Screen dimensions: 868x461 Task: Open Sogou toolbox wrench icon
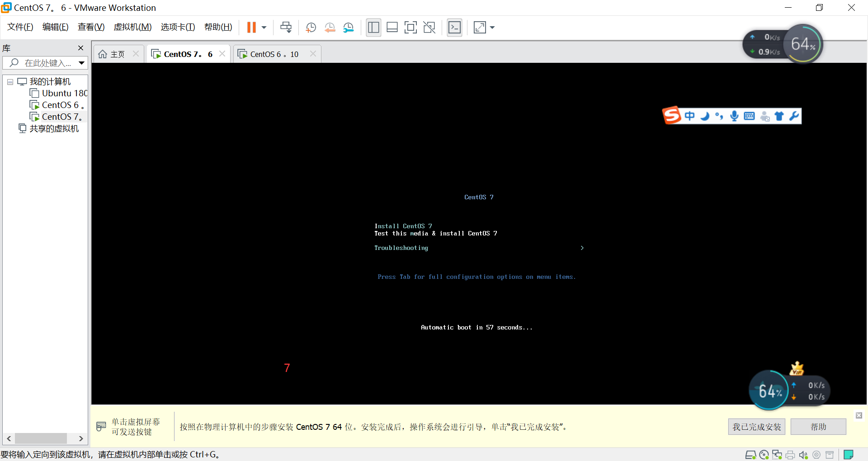click(794, 116)
